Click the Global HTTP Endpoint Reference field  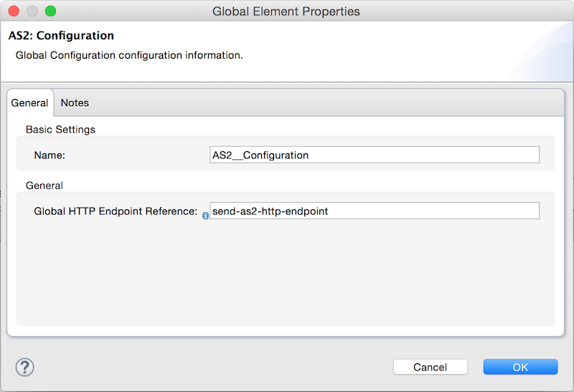point(375,211)
